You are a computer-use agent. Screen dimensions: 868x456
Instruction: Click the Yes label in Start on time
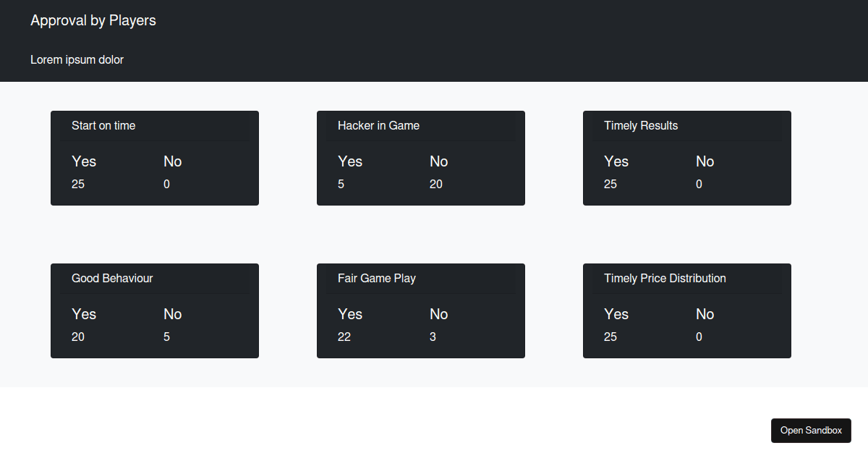click(84, 161)
